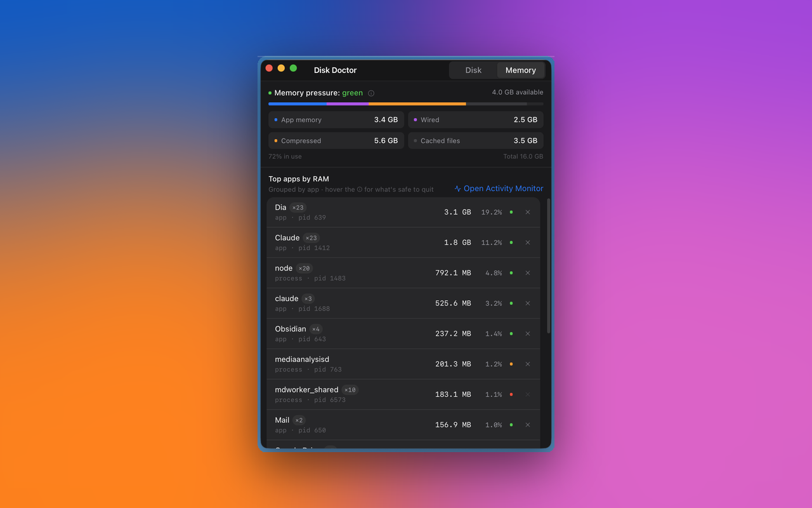Quit node process using X icon
Viewport: 812px width, 508px height.
tap(528, 273)
